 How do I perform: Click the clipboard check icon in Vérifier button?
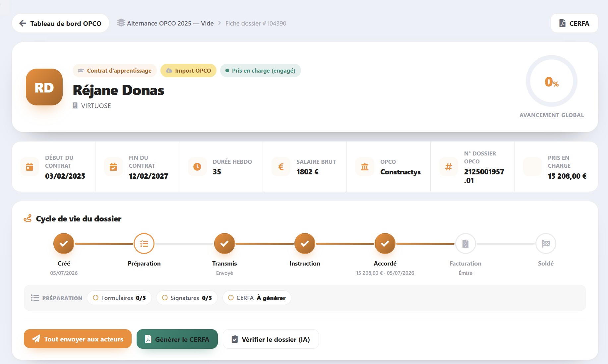[x=234, y=339]
